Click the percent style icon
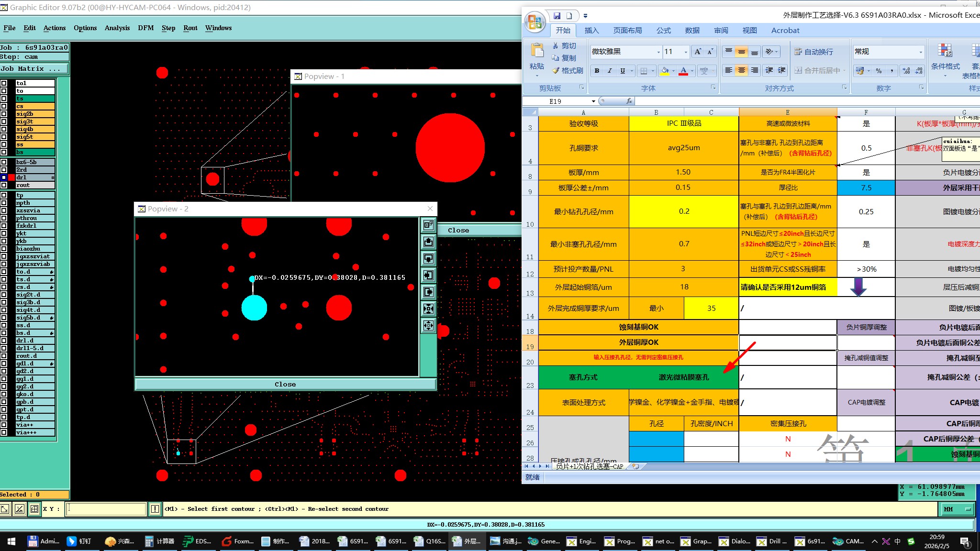 pyautogui.click(x=879, y=71)
